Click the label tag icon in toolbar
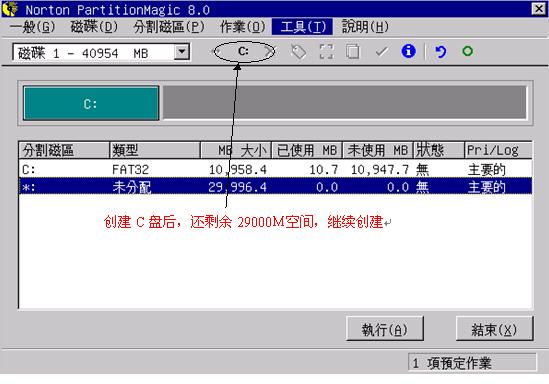 click(298, 52)
